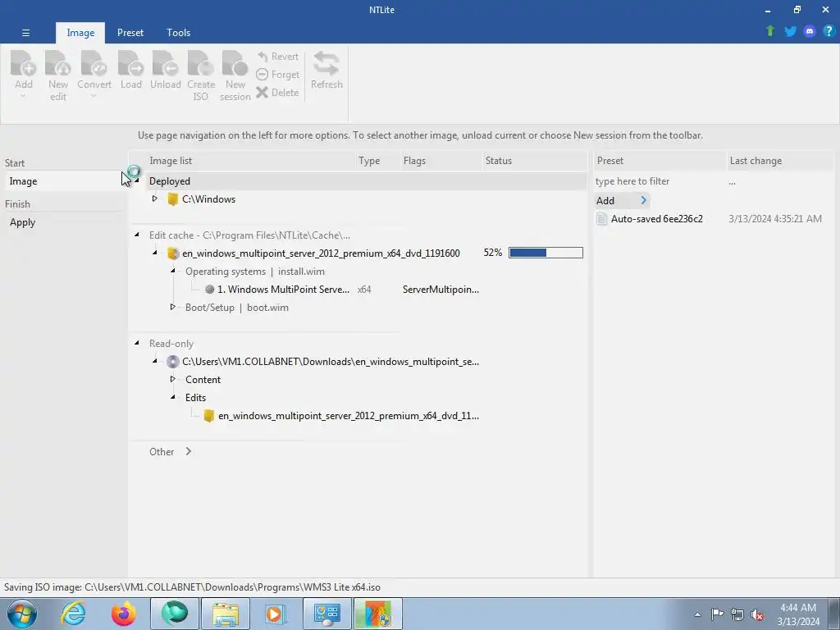Collapse the Edit cache group
Image resolution: width=840 pixels, height=630 pixels.
[137, 235]
